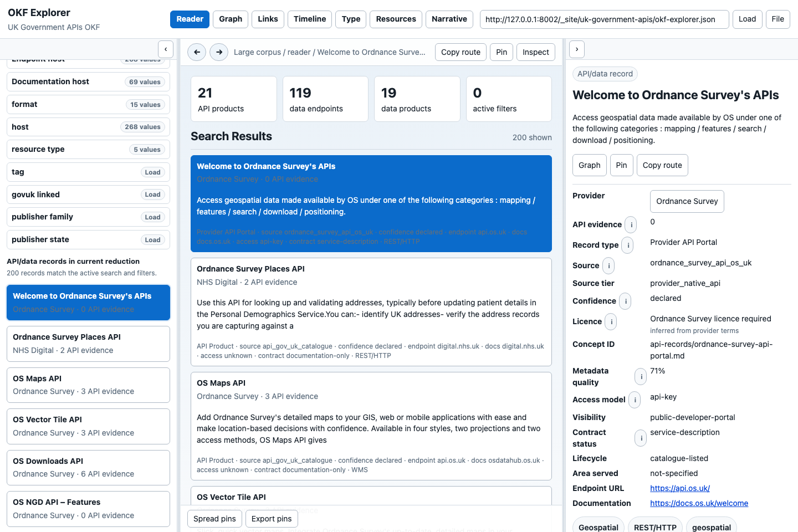Show info for Access model field
The image size is (798, 532).
[x=635, y=400]
